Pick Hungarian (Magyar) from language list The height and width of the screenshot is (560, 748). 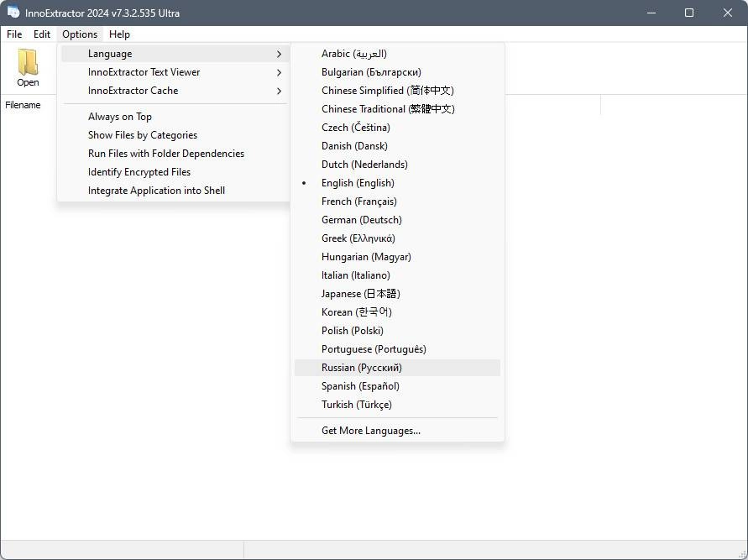pos(397,257)
